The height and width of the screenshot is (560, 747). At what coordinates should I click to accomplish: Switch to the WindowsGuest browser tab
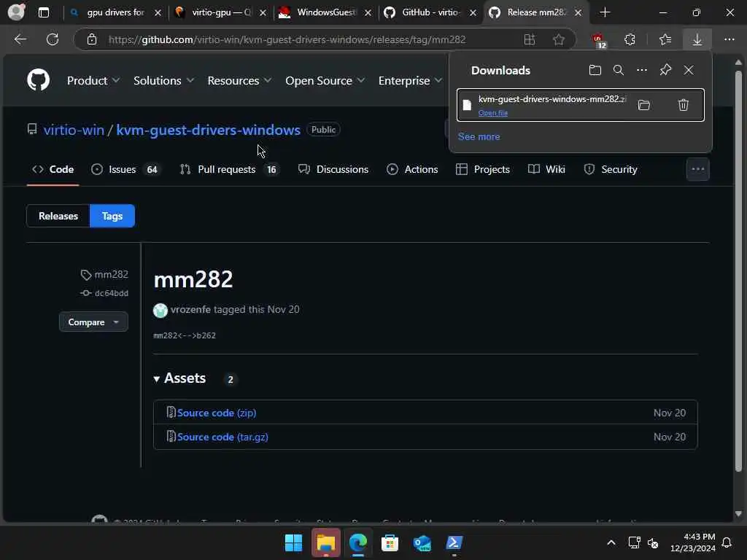(326, 12)
